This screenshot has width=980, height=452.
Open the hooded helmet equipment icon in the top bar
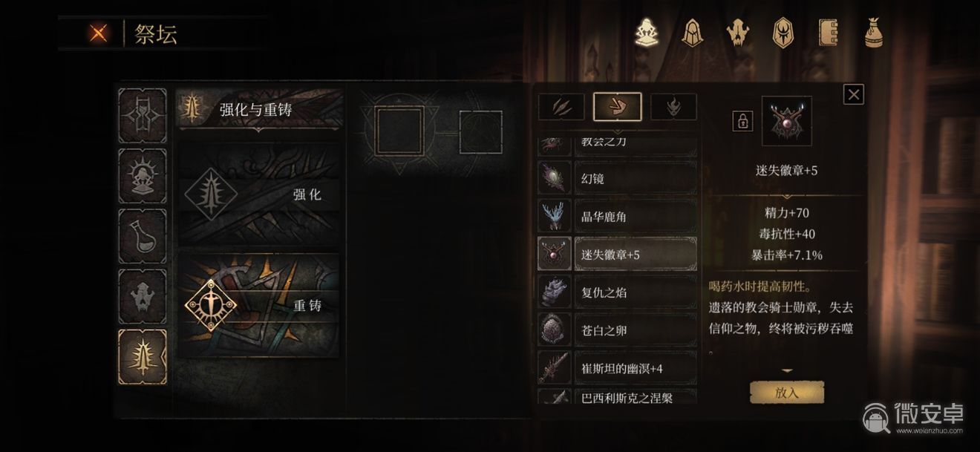coord(693,33)
